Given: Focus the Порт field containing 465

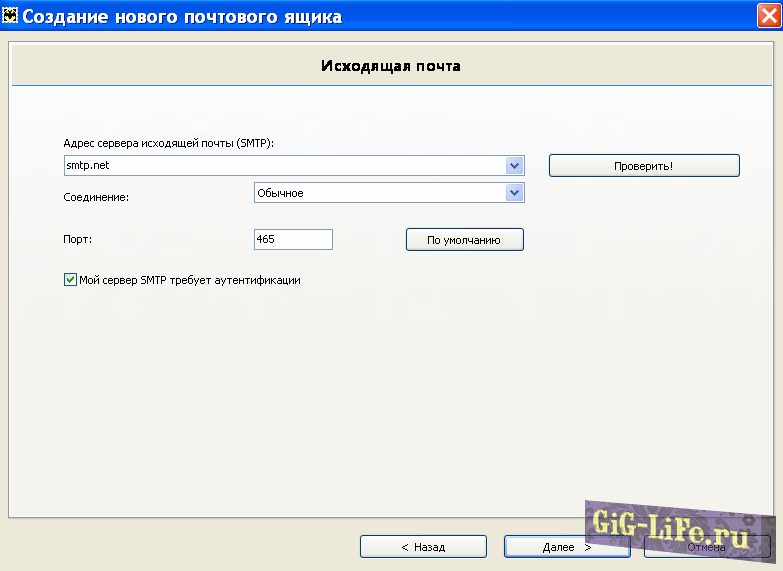Looking at the screenshot, I should [293, 240].
